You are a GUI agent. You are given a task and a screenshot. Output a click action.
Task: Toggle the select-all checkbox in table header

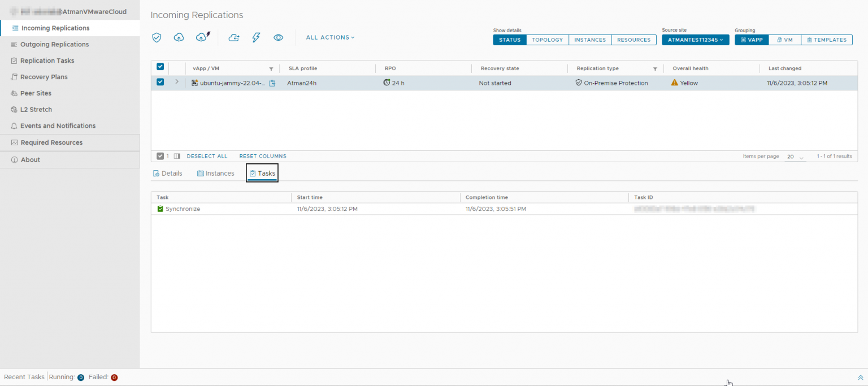click(160, 67)
